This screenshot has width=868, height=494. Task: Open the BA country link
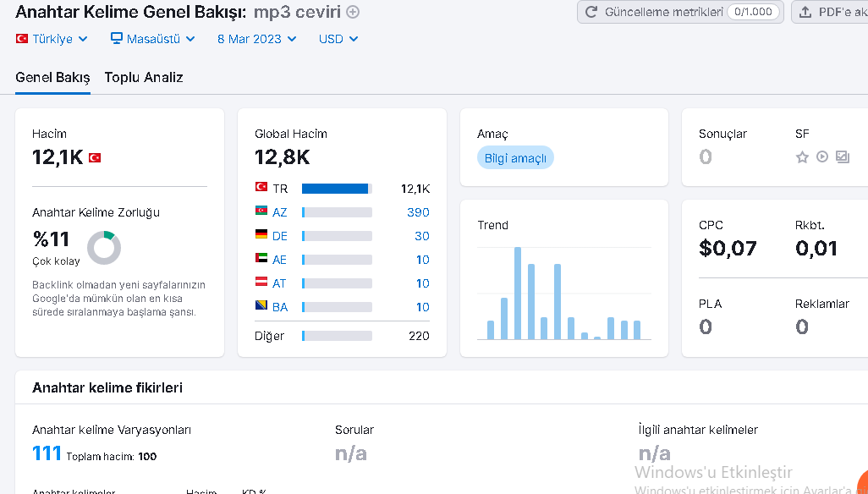point(280,308)
